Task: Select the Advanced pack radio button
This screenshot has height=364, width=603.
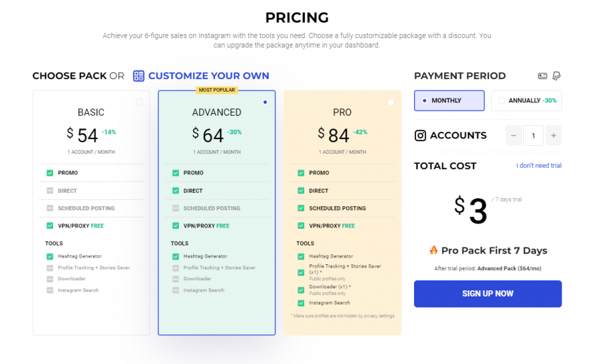Action: click(x=265, y=102)
